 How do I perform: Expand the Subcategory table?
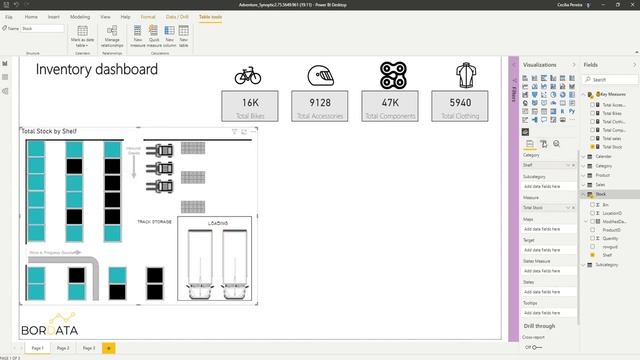point(584,265)
